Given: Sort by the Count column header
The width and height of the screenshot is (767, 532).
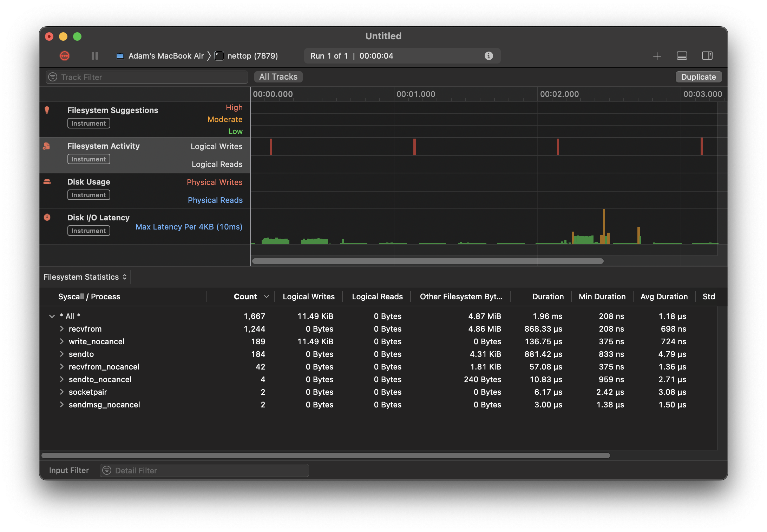Looking at the screenshot, I should click(245, 297).
